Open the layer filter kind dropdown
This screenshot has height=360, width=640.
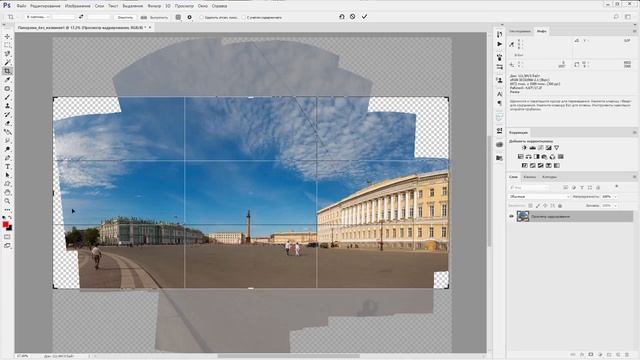pyautogui.click(x=529, y=187)
